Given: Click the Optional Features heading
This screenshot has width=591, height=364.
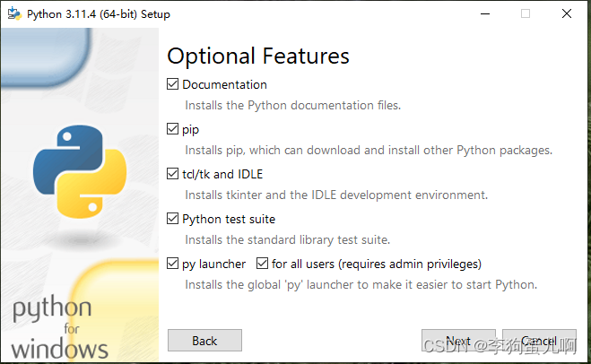Looking at the screenshot, I should tap(258, 56).
